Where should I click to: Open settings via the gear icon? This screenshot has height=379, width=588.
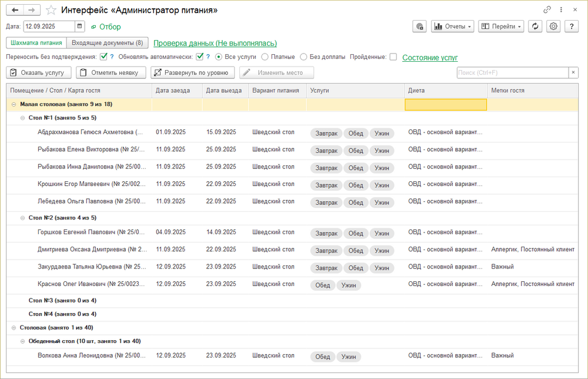553,26
